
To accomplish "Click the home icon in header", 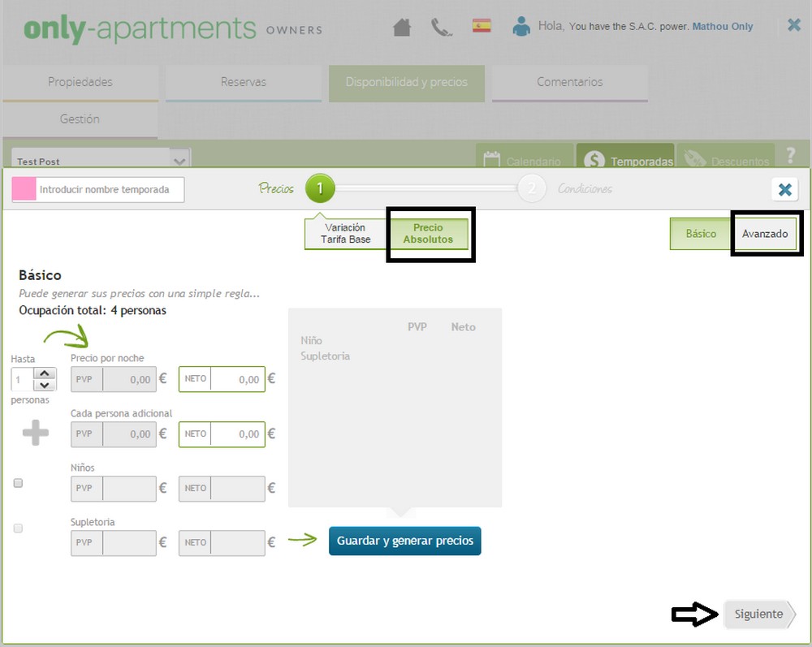I will 402,27.
